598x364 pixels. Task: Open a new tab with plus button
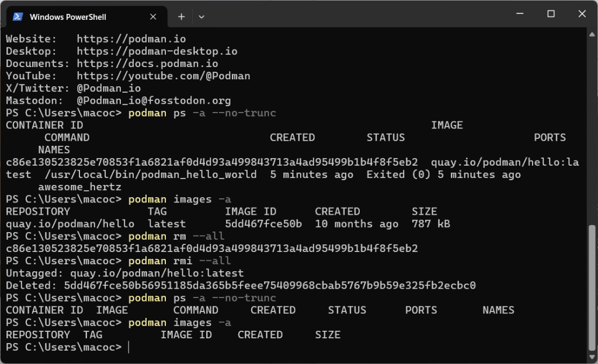181,17
